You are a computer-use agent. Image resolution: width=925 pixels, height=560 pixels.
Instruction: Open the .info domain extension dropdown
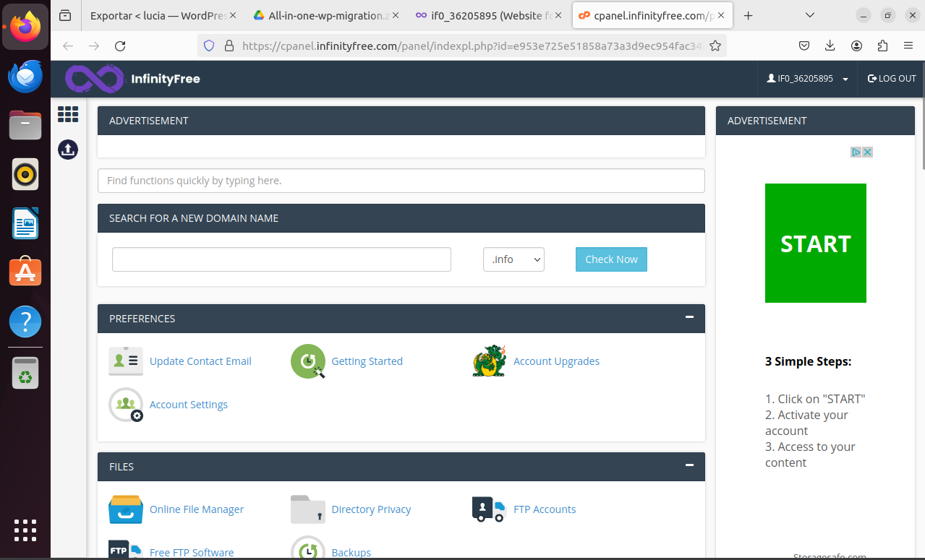tap(513, 259)
